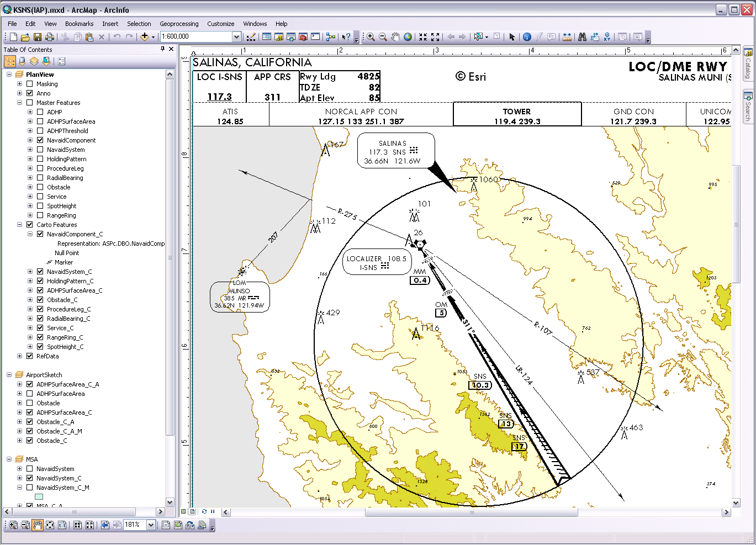The image size is (756, 545).
Task: Open the Editor Toolbar icon
Action: (251, 37)
